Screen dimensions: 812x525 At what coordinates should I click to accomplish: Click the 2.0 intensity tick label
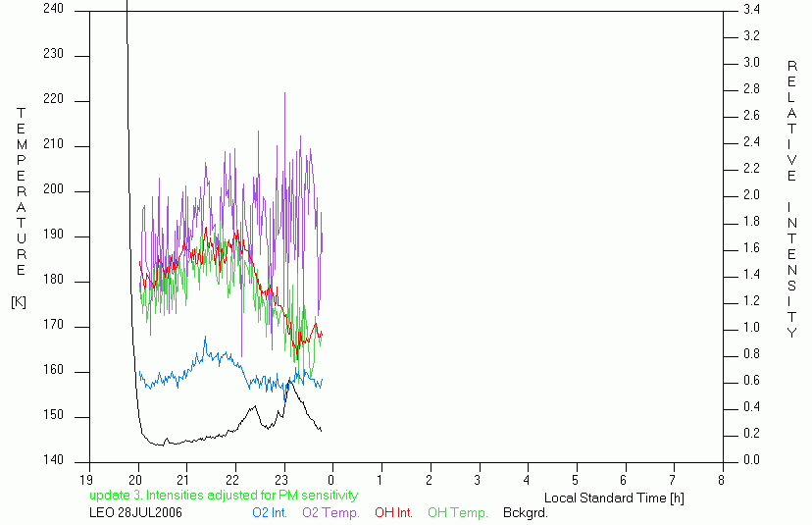click(x=751, y=195)
